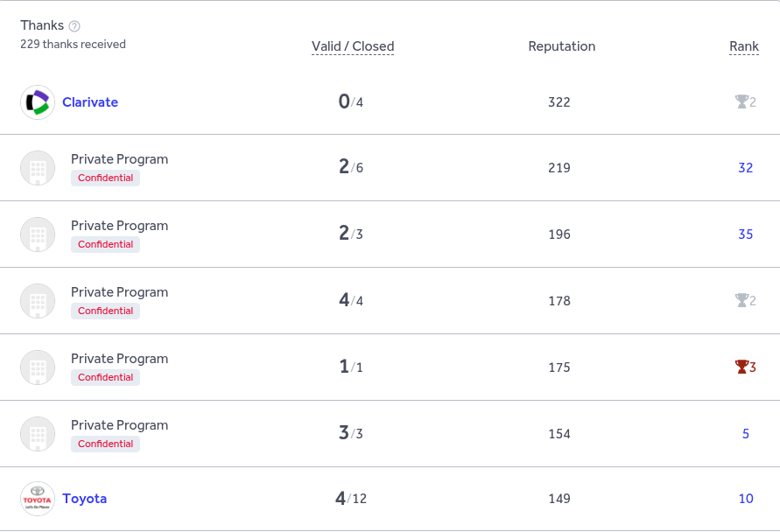The image size is (780, 532).
Task: Click the Thanks help question-mark icon
Action: point(74,26)
